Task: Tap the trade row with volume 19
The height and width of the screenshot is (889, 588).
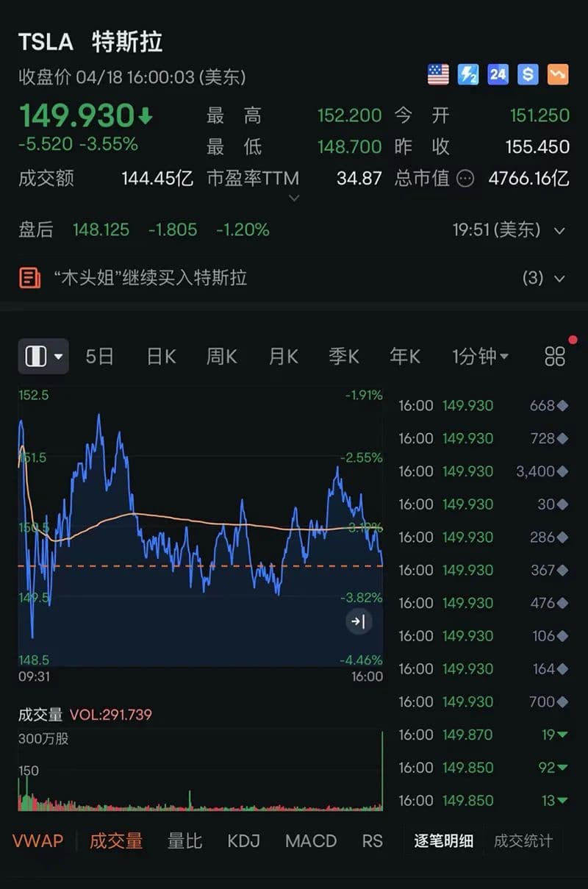Action: [484, 735]
